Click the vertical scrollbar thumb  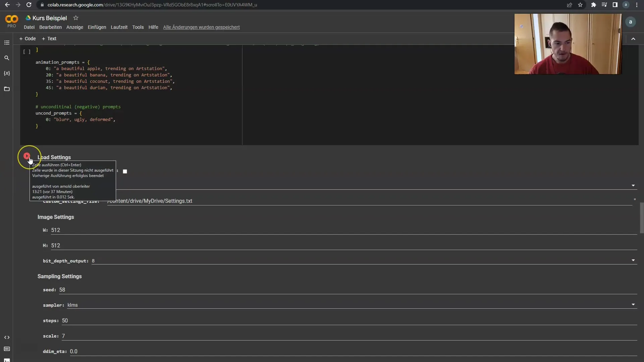(x=642, y=218)
